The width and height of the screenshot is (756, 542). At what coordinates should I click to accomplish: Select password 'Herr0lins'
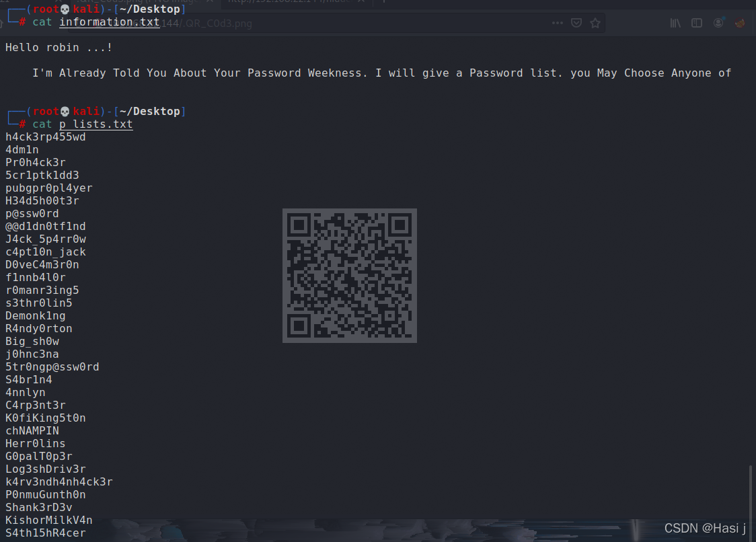[35, 444]
